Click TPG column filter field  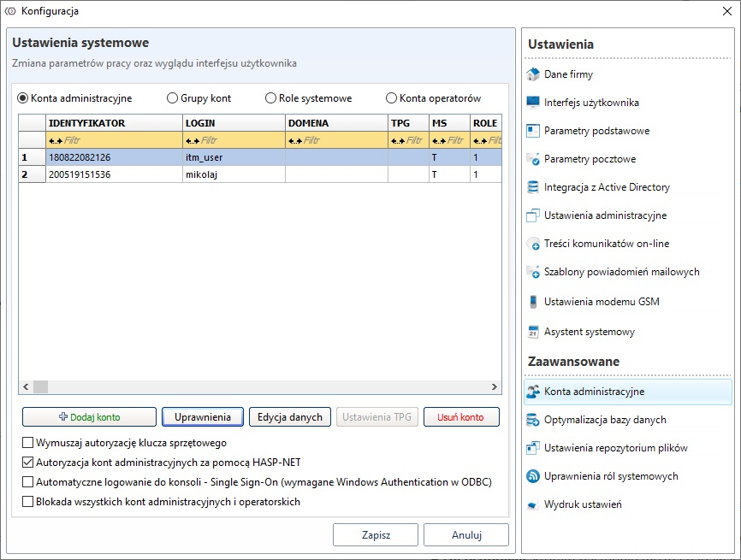(x=408, y=140)
